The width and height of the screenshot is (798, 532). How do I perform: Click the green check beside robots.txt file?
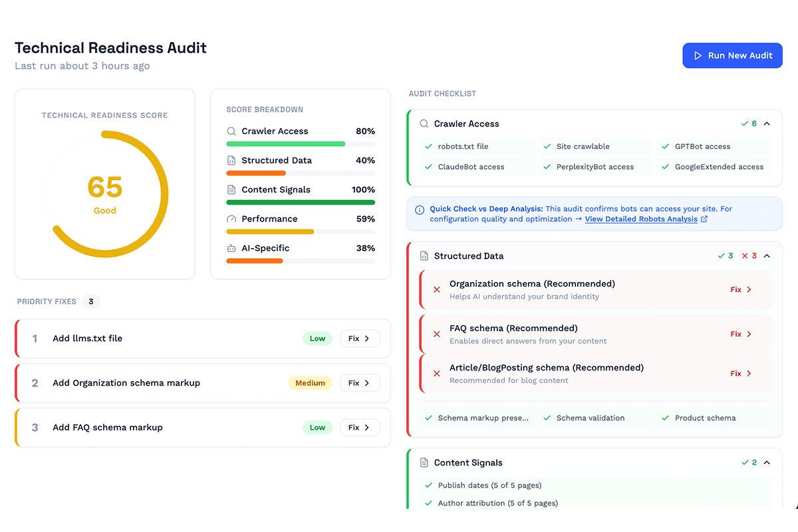coord(429,146)
